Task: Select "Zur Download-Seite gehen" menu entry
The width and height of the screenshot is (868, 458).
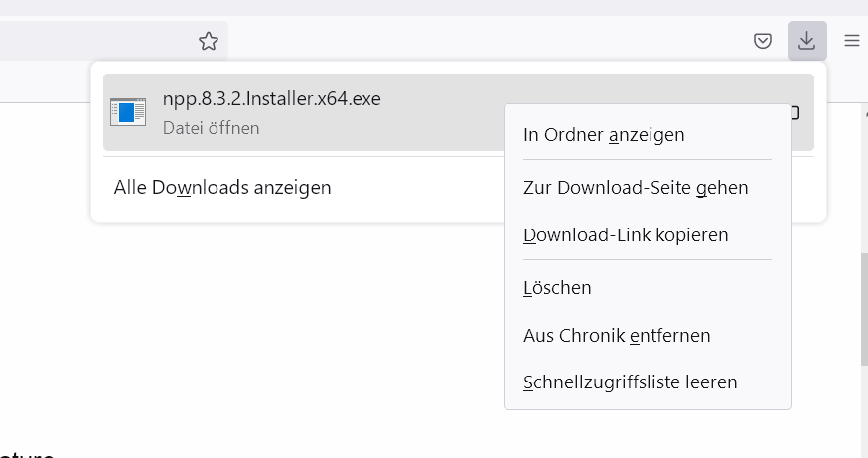Action: [636, 187]
